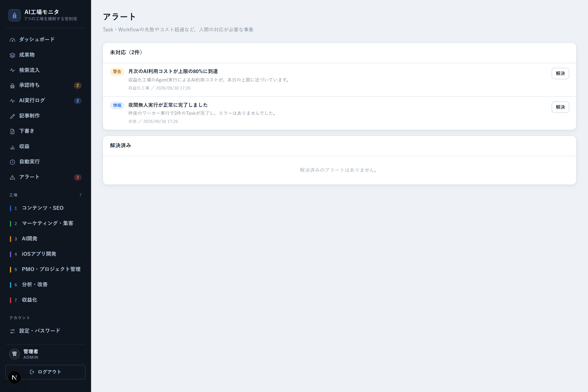Screen dimensions: 588x392
Task: Click the ログアウト button
Action: click(x=46, y=372)
